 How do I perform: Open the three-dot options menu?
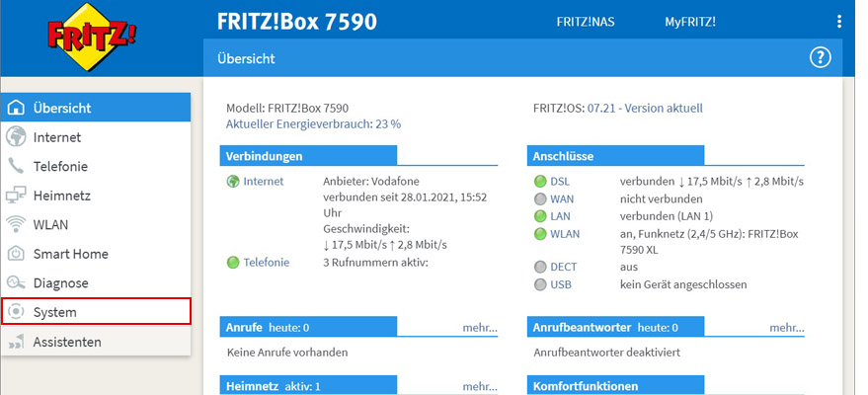[838, 21]
